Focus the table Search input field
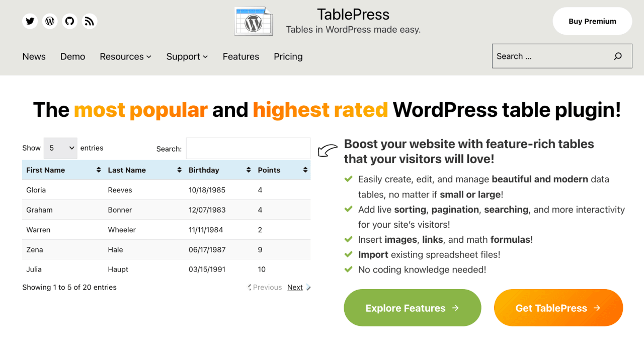Viewport: 644px width, 341px height. 248,149
